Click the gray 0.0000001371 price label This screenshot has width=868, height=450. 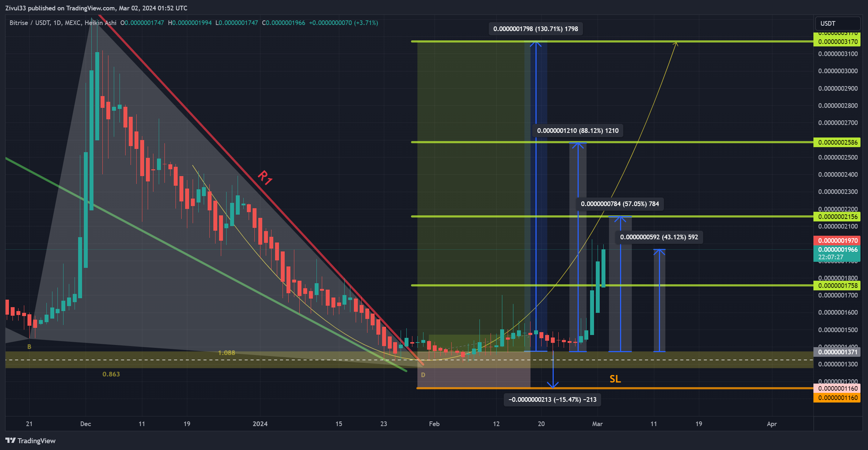pos(837,352)
